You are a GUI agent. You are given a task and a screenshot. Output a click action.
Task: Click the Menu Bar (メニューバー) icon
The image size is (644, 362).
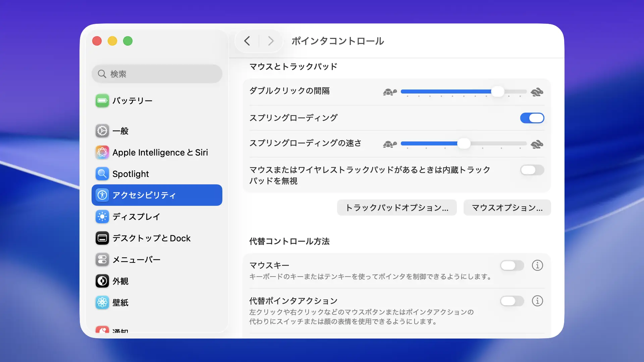pyautogui.click(x=102, y=260)
